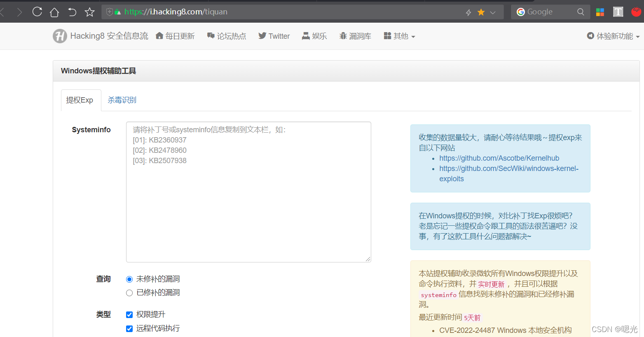Open the 娱乐 menu item

point(314,36)
